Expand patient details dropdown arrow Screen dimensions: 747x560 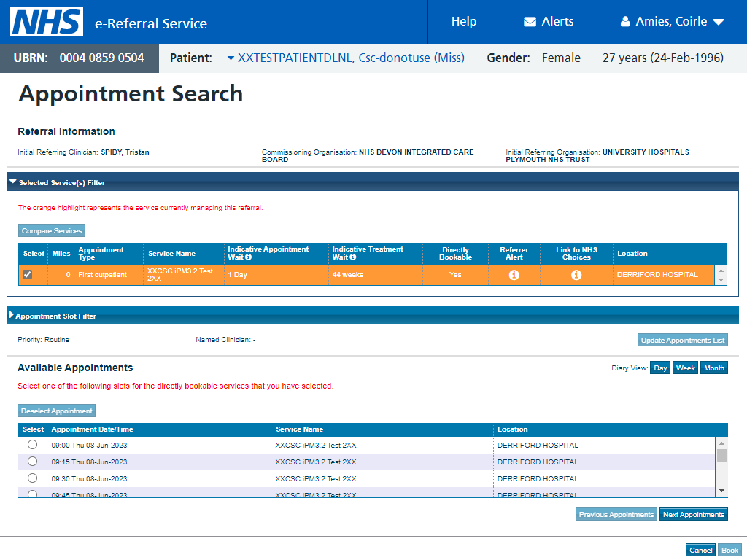231,58
